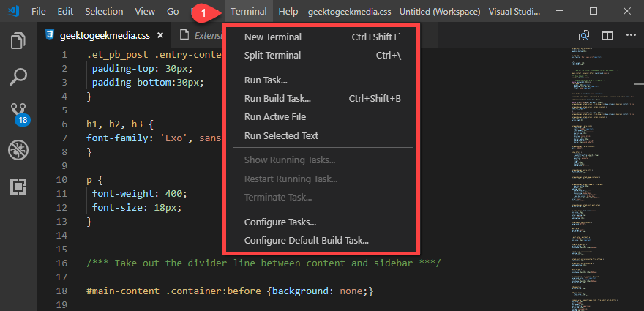Open the Edit menu

[x=65, y=12]
